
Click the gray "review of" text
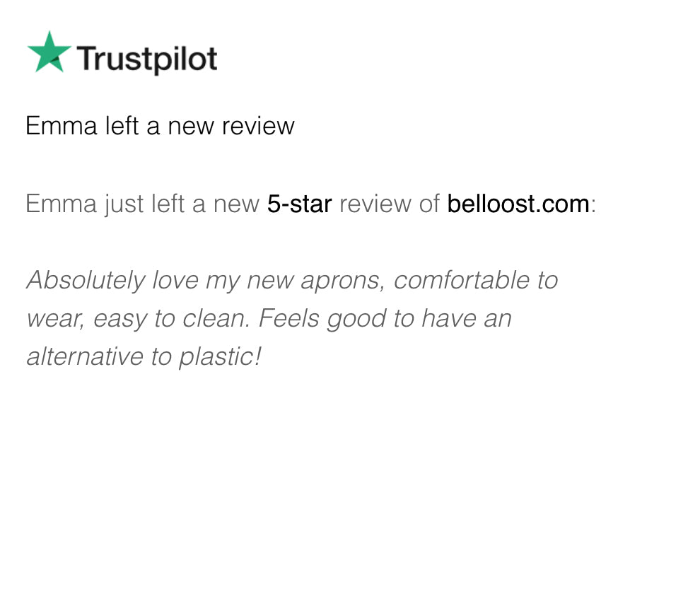pyautogui.click(x=390, y=204)
